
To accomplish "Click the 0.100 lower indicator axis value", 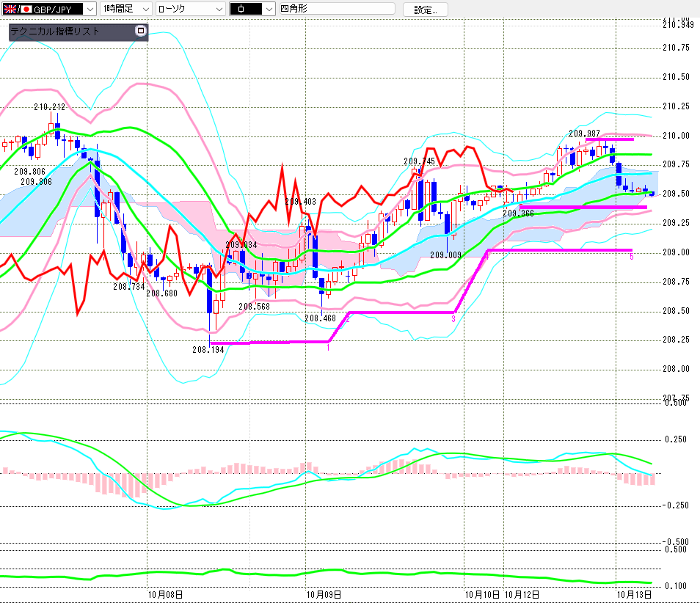I will pyautogui.click(x=676, y=586).
